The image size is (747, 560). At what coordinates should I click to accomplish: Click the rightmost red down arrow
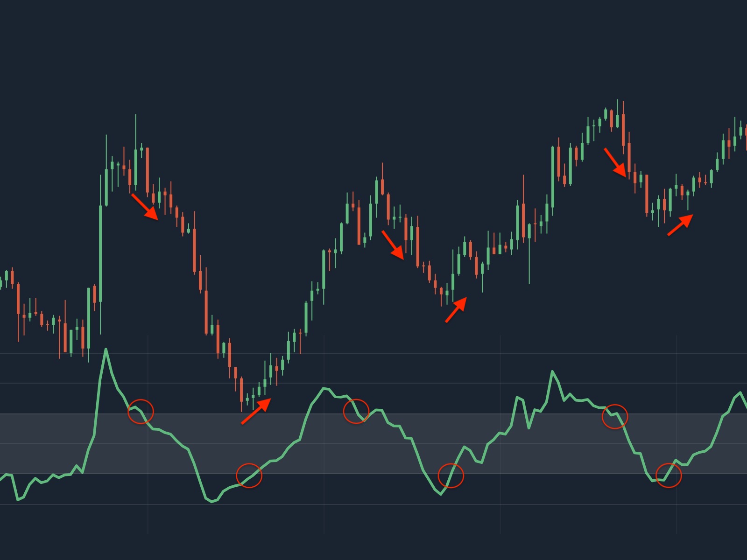pyautogui.click(x=615, y=162)
